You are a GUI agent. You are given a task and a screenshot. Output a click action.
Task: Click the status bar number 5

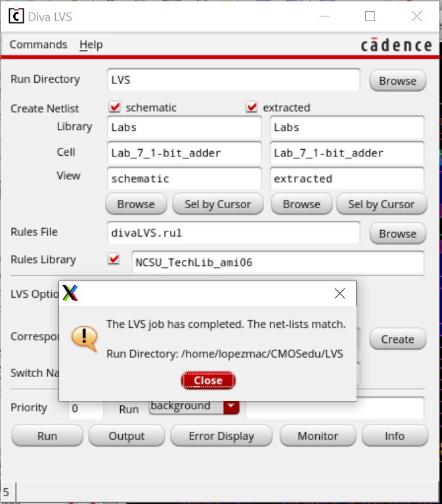tap(6, 492)
